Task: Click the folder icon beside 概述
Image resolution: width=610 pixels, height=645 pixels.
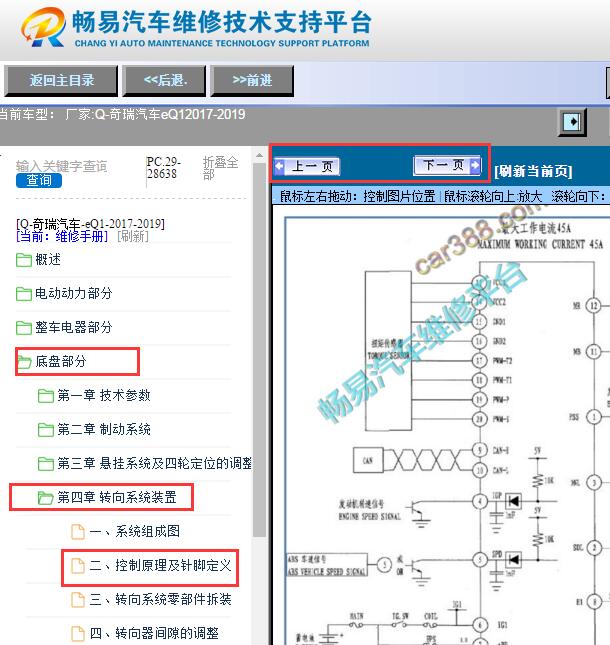Action: [24, 260]
